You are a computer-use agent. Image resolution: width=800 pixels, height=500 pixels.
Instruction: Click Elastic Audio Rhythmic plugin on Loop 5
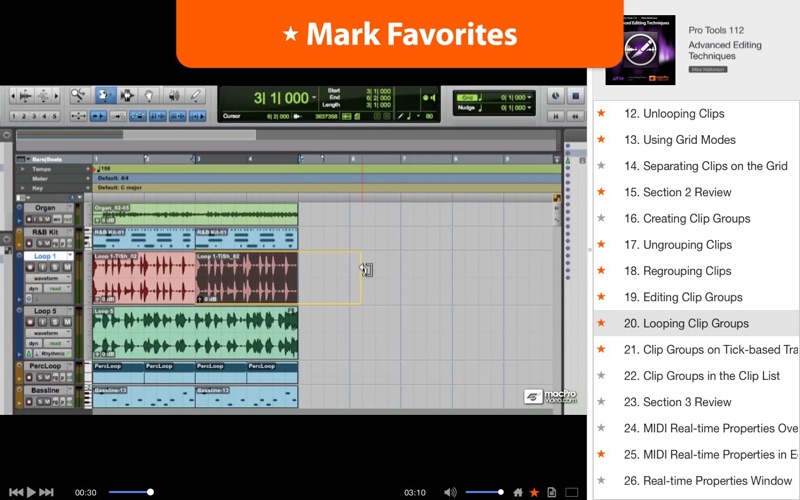click(x=50, y=354)
